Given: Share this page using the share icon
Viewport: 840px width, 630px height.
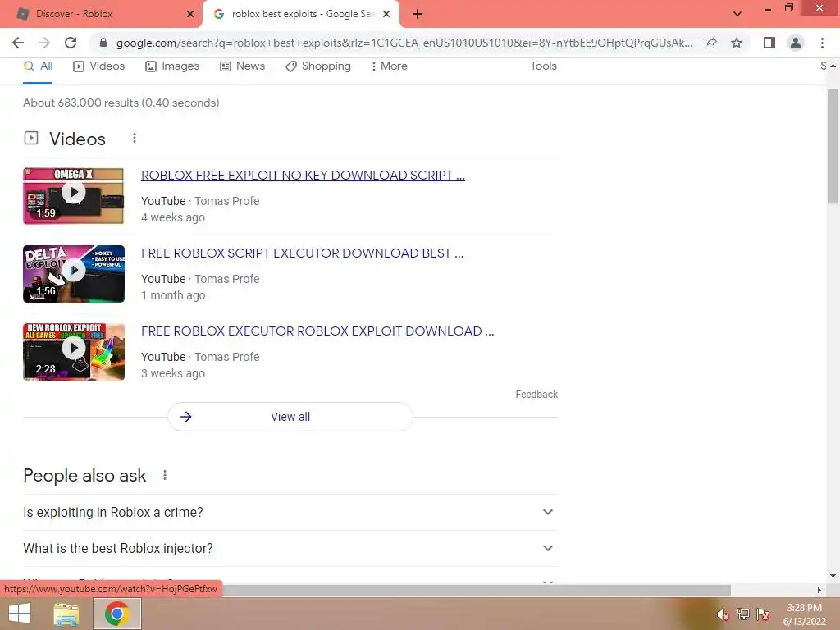Looking at the screenshot, I should (x=710, y=43).
